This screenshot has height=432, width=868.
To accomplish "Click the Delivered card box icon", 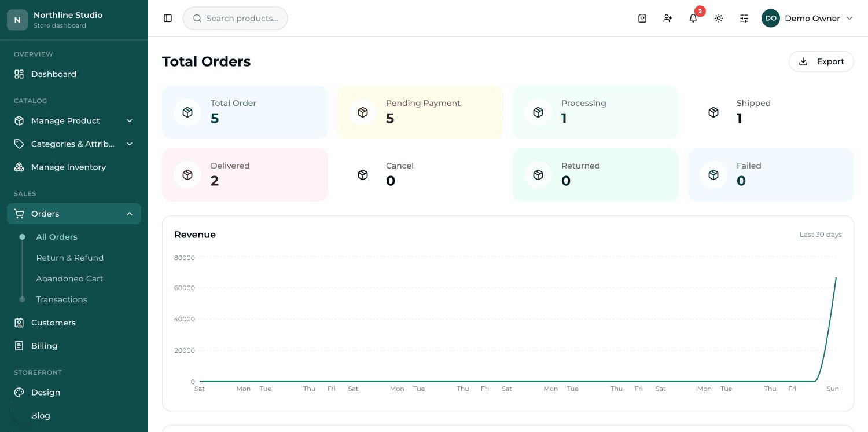I will click(187, 175).
